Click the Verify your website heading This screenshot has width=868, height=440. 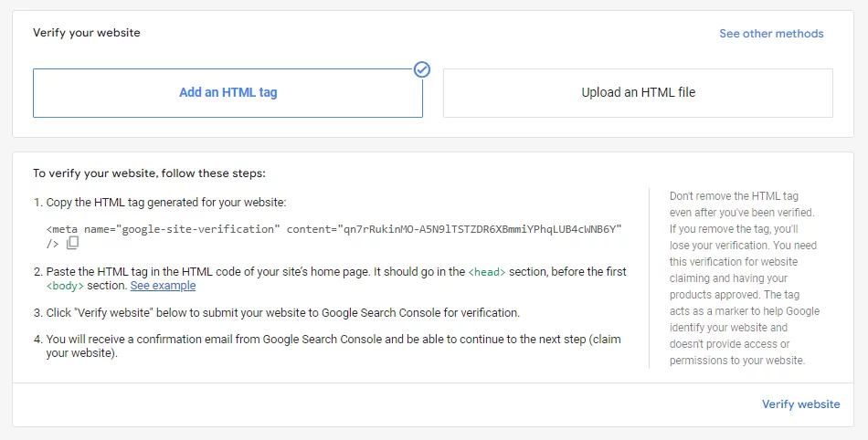click(87, 33)
